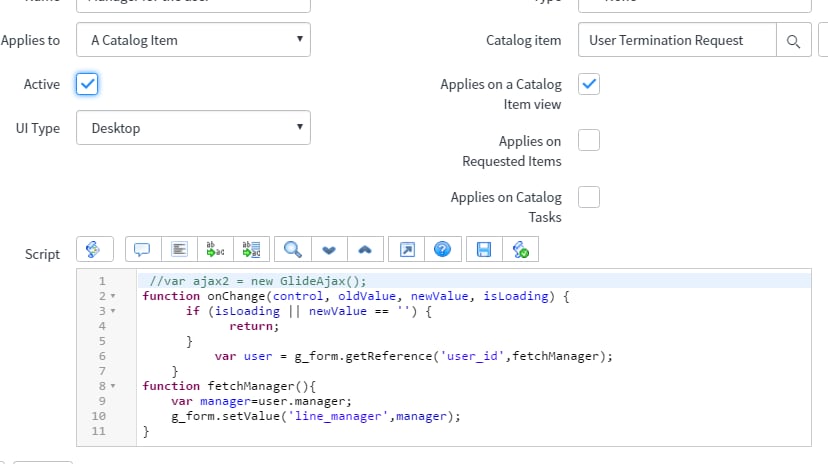Enable Applies on Catalog Tasks checkbox
Viewport: 828px width, 464px height.
tap(589, 197)
